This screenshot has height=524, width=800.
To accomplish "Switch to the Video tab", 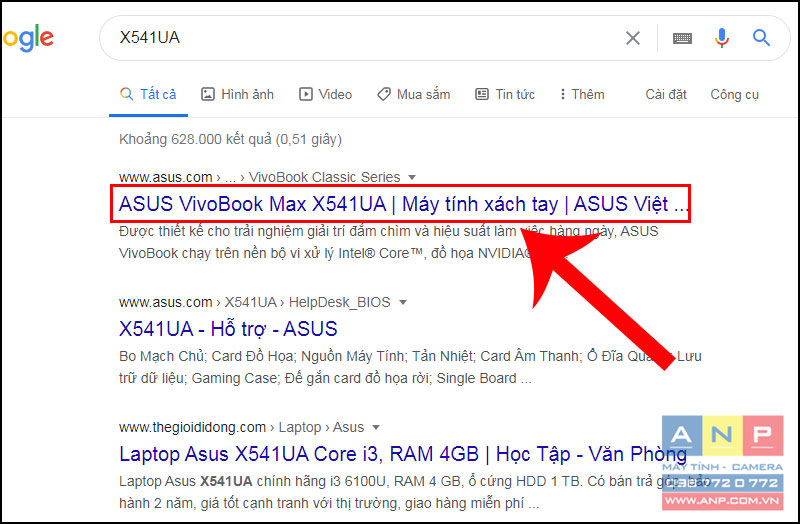I will tap(326, 94).
